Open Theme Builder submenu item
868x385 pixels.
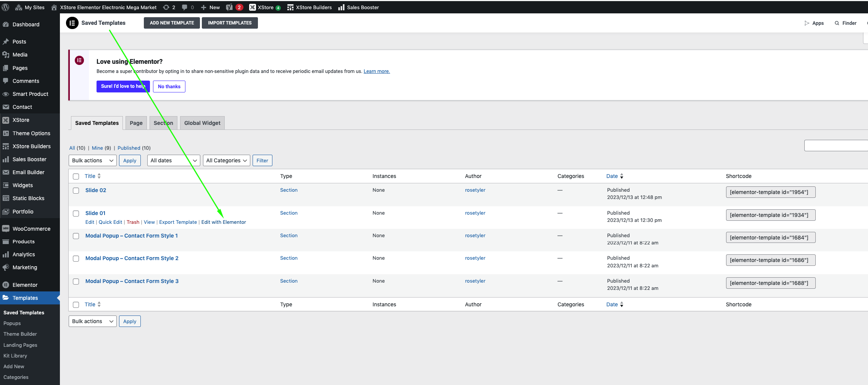tap(20, 334)
